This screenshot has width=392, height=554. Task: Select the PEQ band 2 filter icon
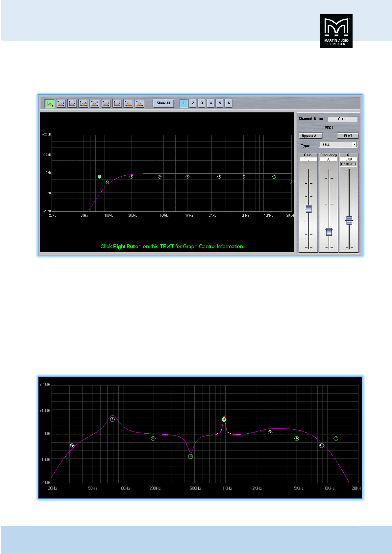tap(61, 103)
